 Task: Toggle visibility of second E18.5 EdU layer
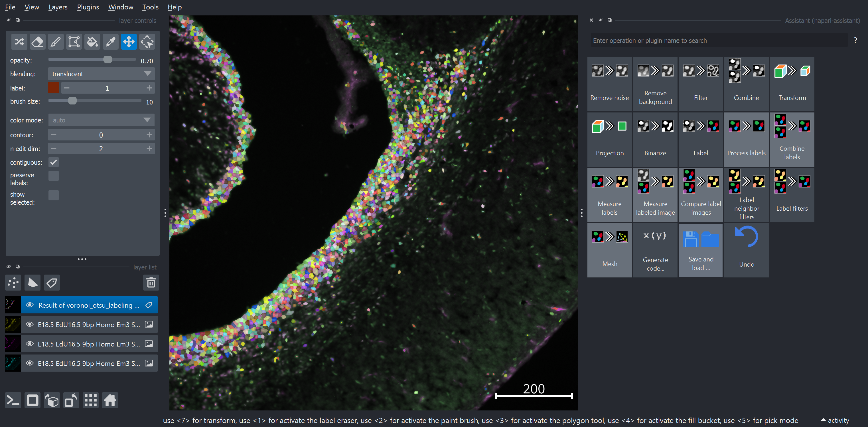coord(28,344)
